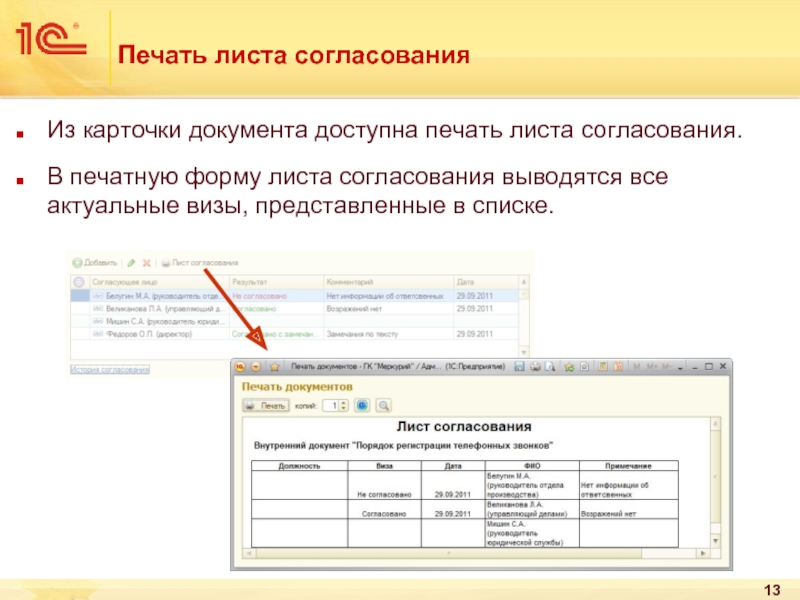Click the magnifier preview icon beside copies
This screenshot has width=800, height=600.
382,406
